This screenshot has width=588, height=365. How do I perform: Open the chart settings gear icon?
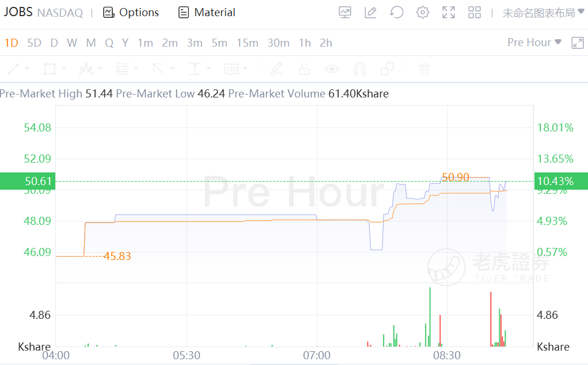423,13
